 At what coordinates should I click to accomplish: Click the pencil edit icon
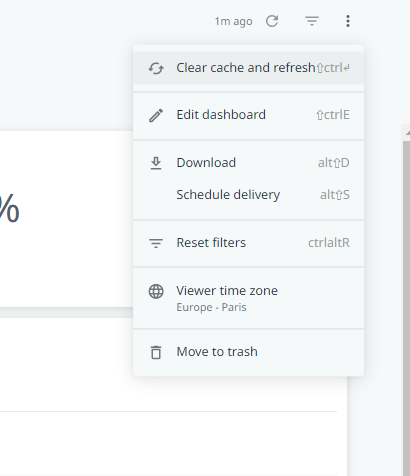[x=156, y=115]
